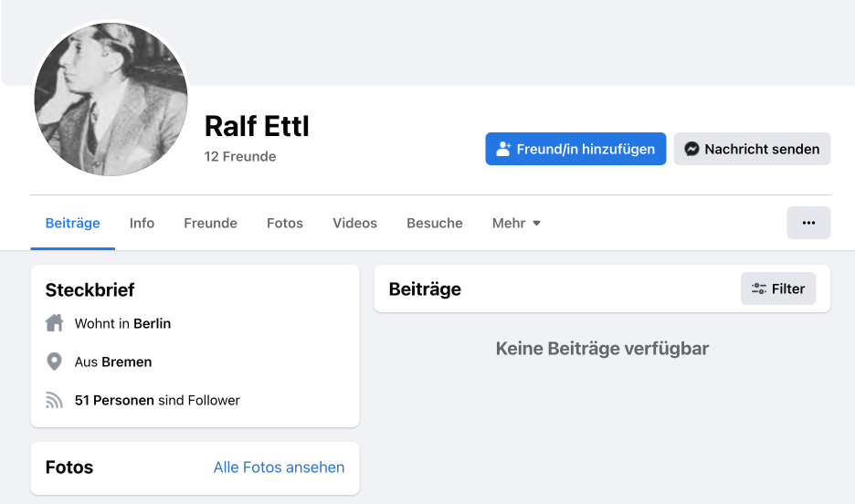855x504 pixels.
Task: Click the add friend person icon
Action: point(503,149)
